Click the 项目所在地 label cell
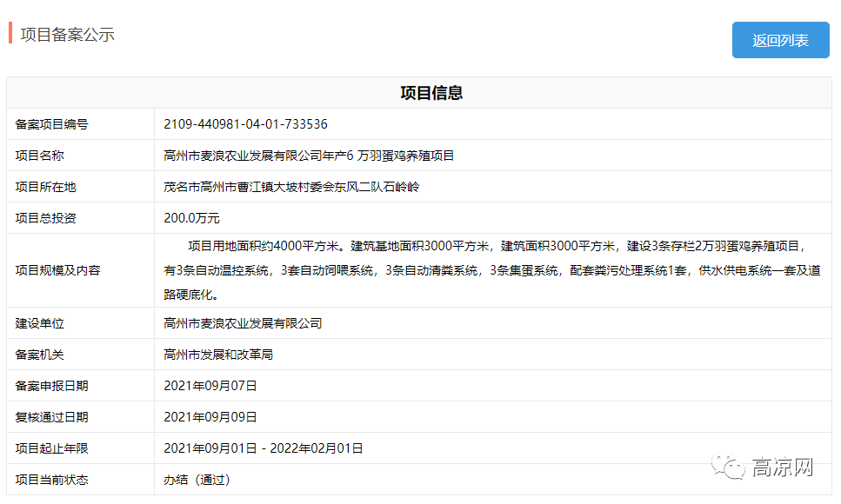The width and height of the screenshot is (841, 504). pos(81,187)
